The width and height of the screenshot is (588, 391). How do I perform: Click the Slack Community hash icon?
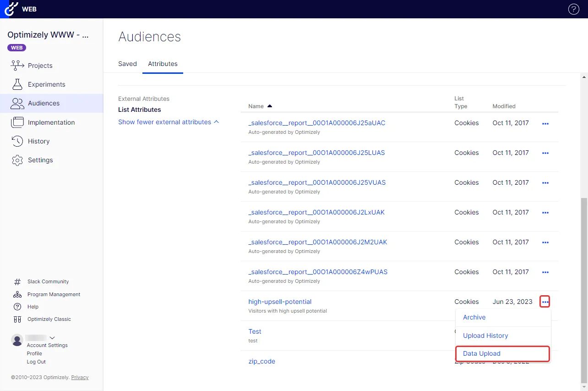[x=17, y=282]
